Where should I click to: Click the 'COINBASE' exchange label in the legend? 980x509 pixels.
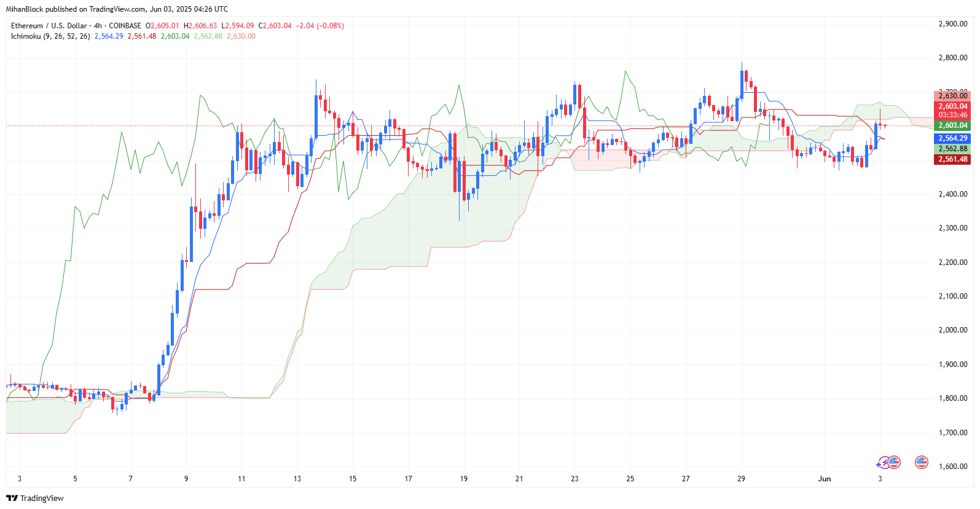pyautogui.click(x=125, y=26)
